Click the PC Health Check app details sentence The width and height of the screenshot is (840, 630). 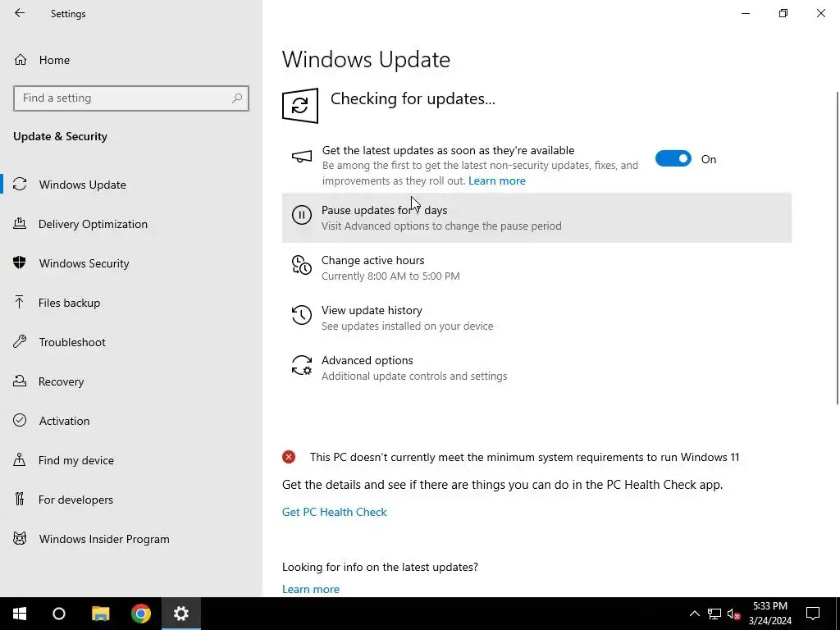click(x=503, y=484)
